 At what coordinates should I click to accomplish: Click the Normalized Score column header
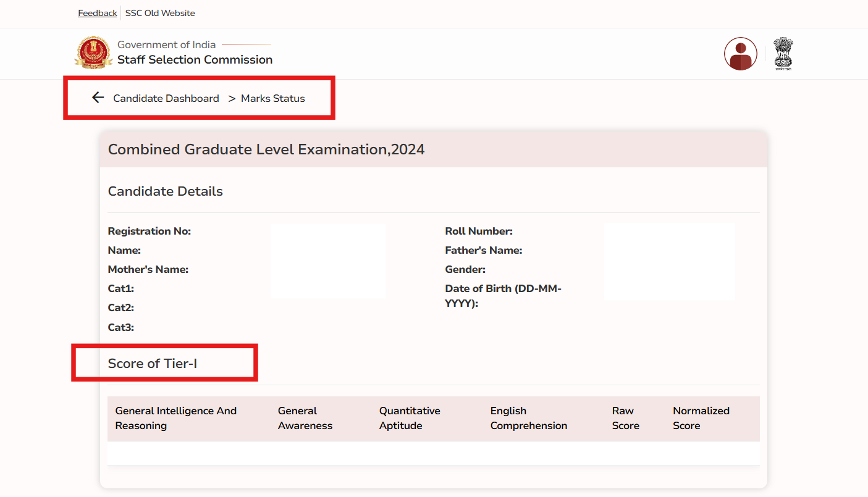(701, 418)
